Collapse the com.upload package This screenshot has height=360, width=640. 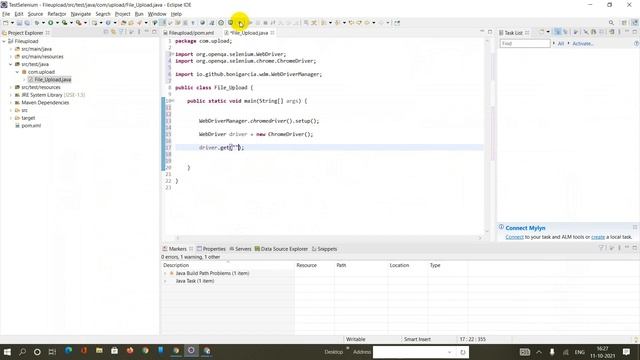tap(18, 72)
